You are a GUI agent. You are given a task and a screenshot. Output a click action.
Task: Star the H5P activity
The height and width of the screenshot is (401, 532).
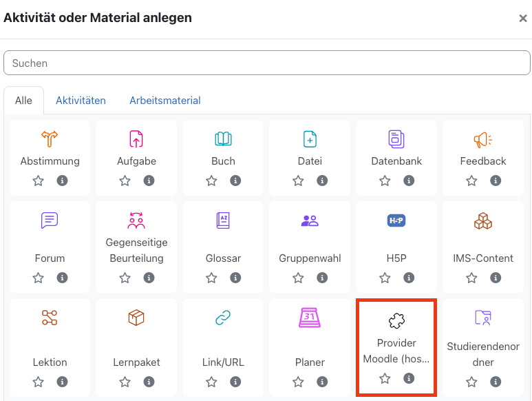point(385,278)
